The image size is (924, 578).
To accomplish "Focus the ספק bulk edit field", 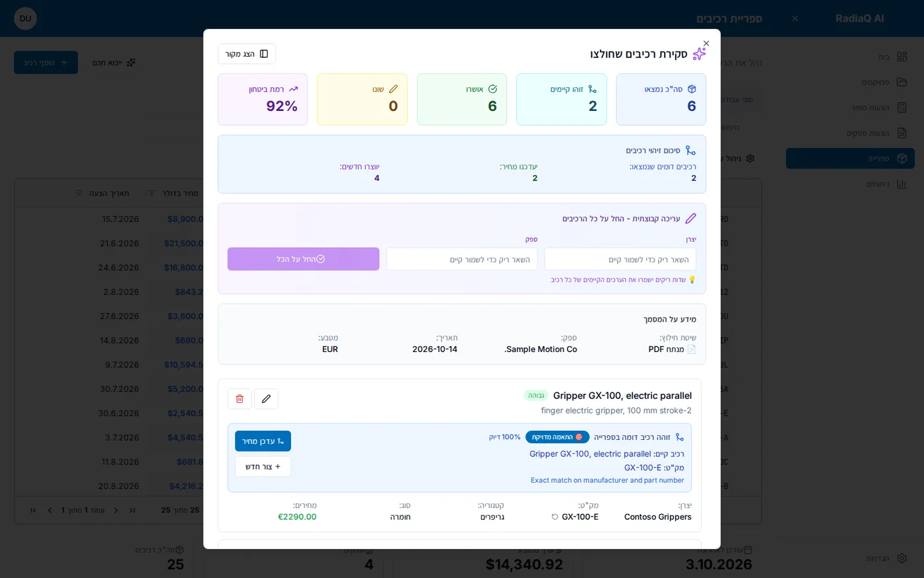I will coord(462,259).
